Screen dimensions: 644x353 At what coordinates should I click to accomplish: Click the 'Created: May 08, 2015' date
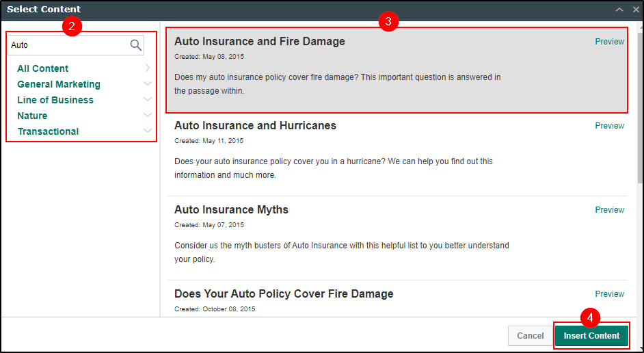209,57
